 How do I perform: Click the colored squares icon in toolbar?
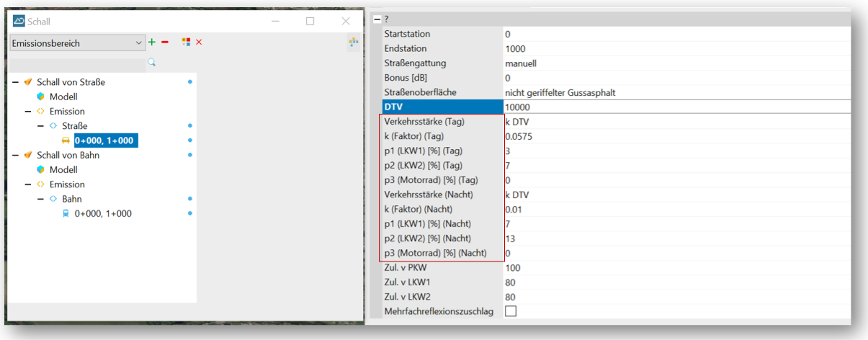point(186,42)
